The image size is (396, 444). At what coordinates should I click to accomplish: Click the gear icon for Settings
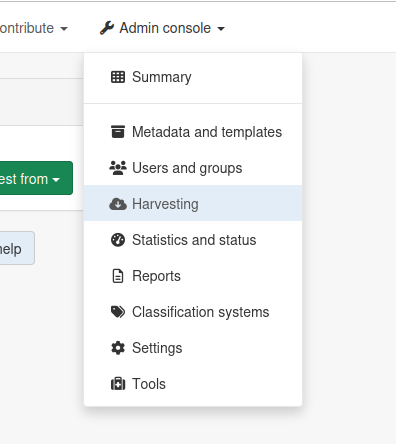pyautogui.click(x=118, y=348)
